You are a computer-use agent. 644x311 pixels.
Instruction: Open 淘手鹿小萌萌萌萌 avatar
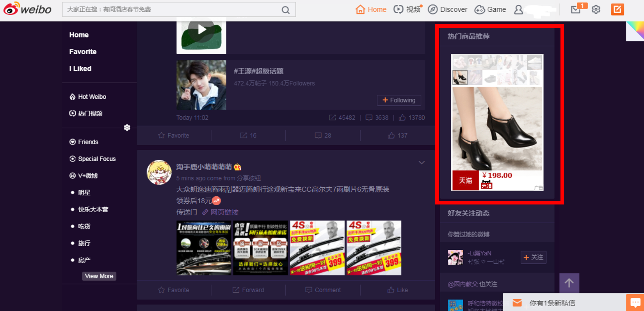pyautogui.click(x=159, y=172)
